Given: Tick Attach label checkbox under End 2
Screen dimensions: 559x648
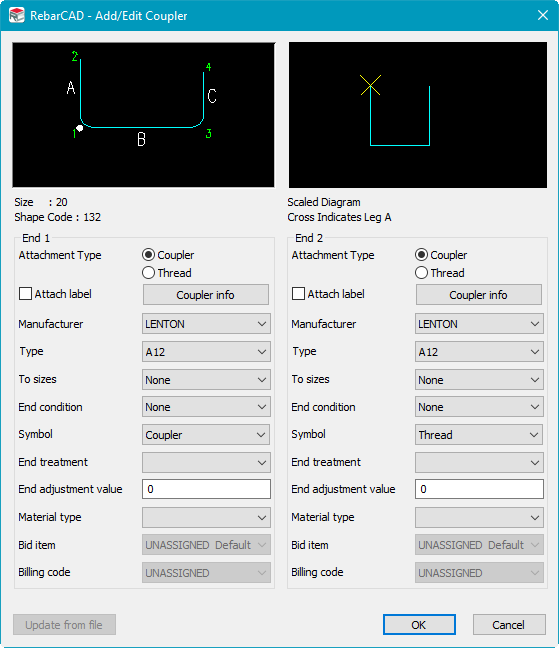Looking at the screenshot, I should 298,294.
